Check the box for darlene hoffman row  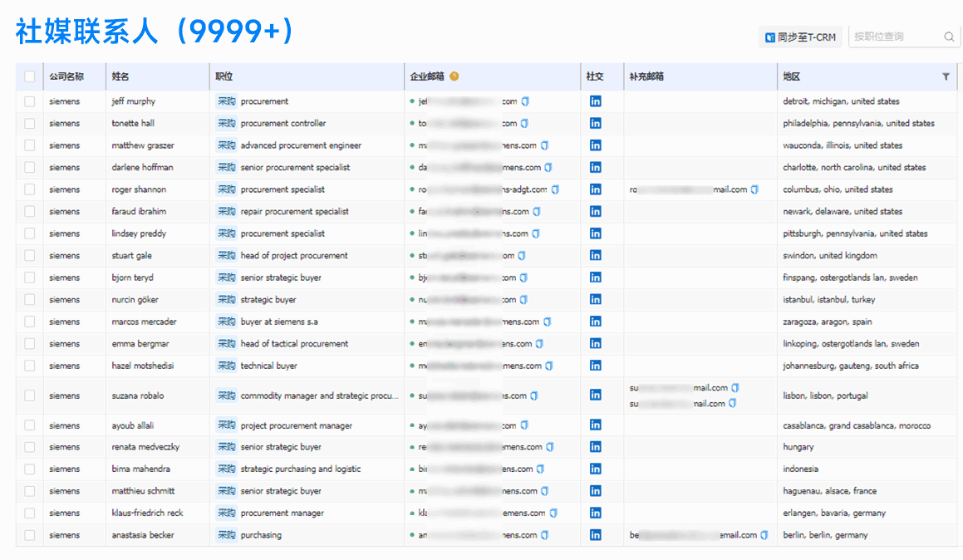[30, 168]
